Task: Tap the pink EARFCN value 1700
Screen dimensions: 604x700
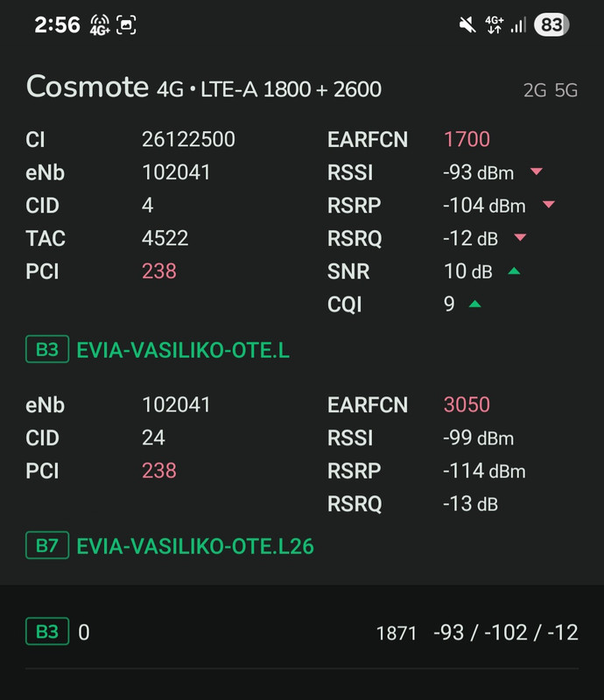Action: click(467, 139)
